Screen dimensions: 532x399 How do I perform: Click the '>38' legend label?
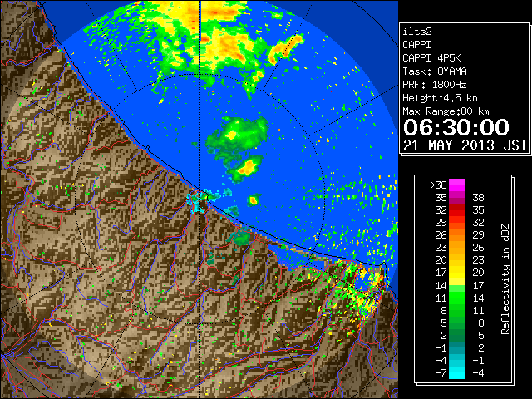point(438,185)
